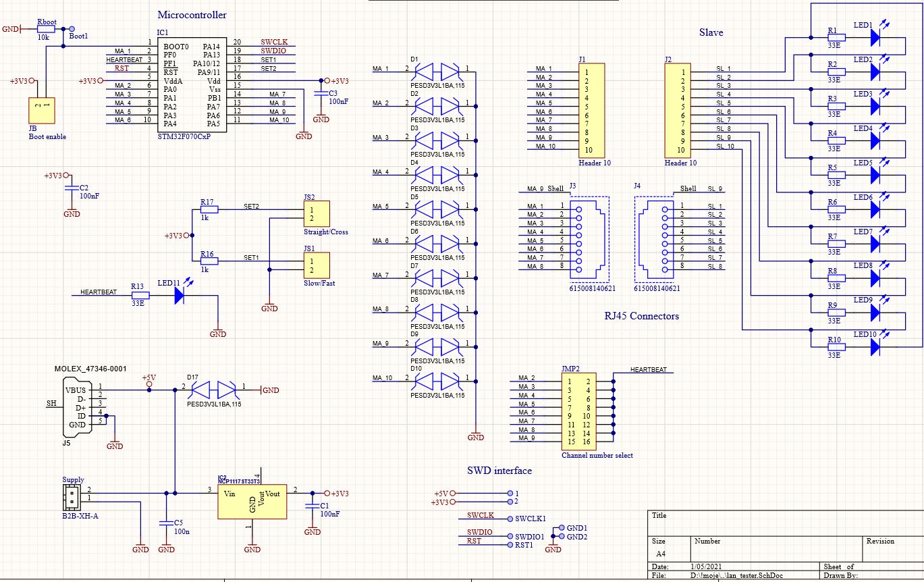
Task: Click the "Boot enable" description text
Action: (x=47, y=136)
